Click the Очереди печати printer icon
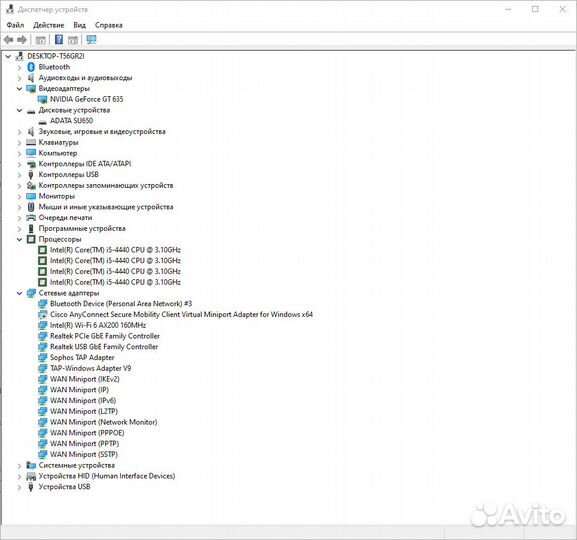The height and width of the screenshot is (540, 577). click(x=31, y=218)
